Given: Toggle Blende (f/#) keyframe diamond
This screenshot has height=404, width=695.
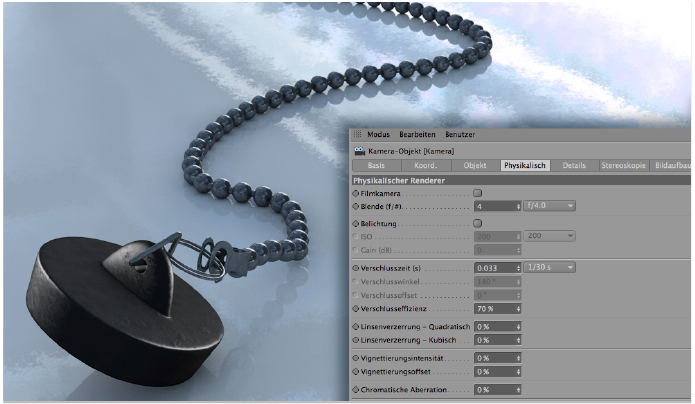Looking at the screenshot, I should [x=355, y=206].
